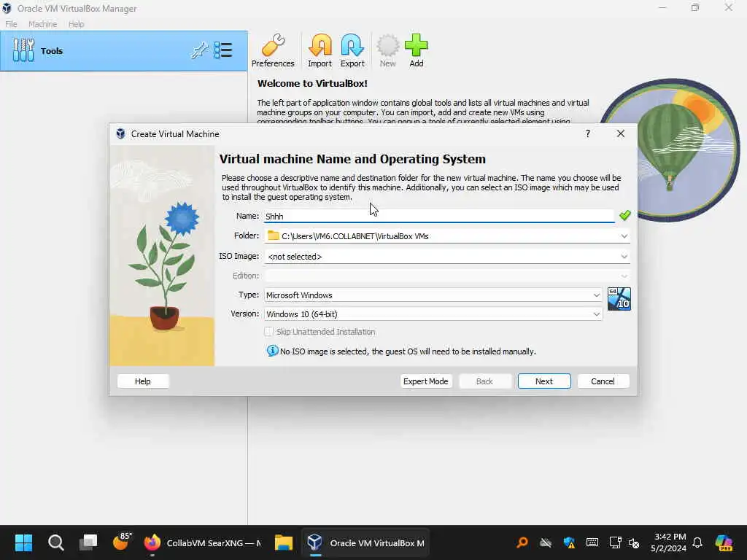Switch to Expert Mode
The height and width of the screenshot is (560, 747).
point(425,381)
